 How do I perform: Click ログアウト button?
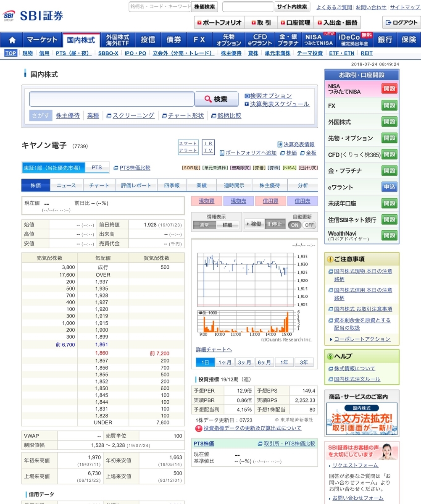(401, 22)
